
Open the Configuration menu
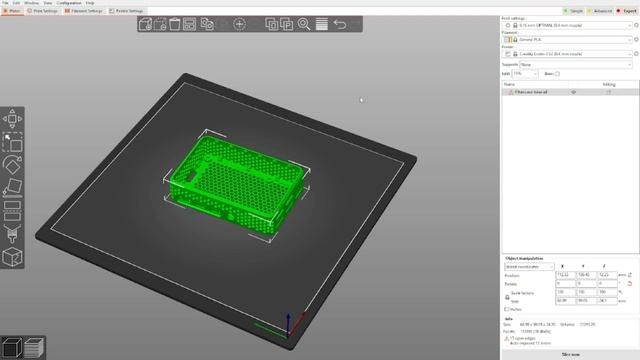point(69,3)
